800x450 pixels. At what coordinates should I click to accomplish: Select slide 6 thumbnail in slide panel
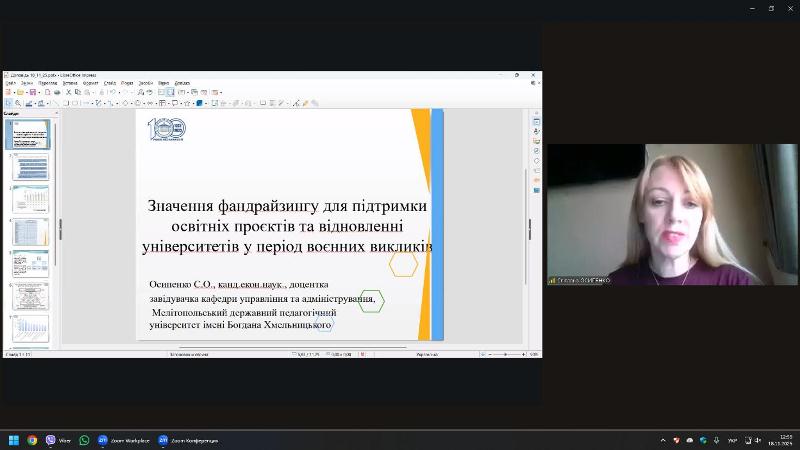point(31,296)
